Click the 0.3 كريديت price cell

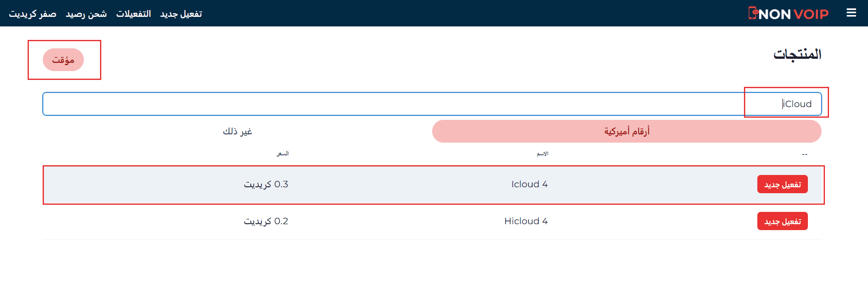266,184
